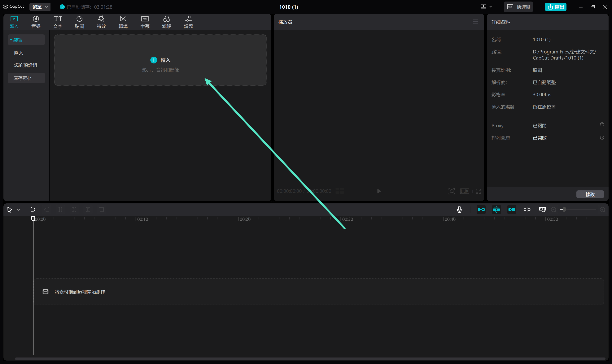Click the CapCut logo

coord(14,7)
